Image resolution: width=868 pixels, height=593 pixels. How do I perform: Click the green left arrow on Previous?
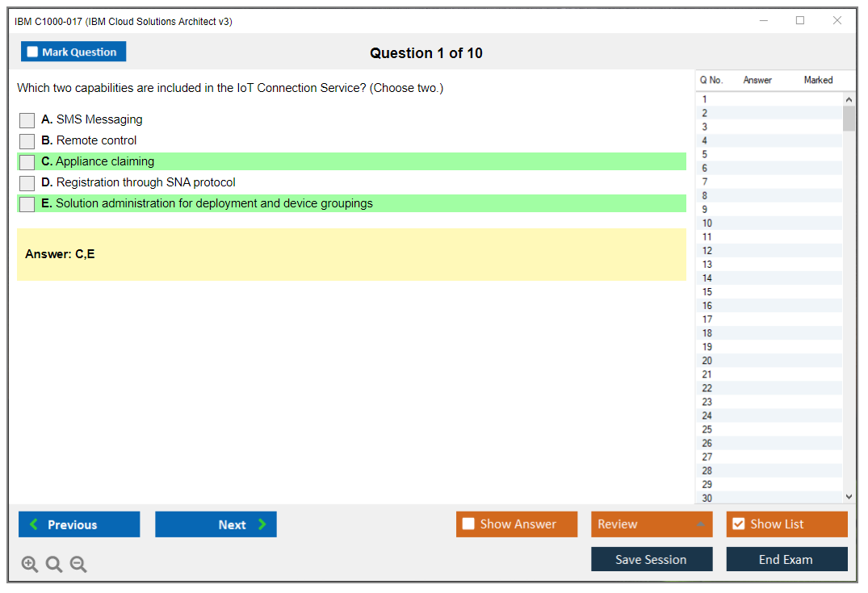34,524
